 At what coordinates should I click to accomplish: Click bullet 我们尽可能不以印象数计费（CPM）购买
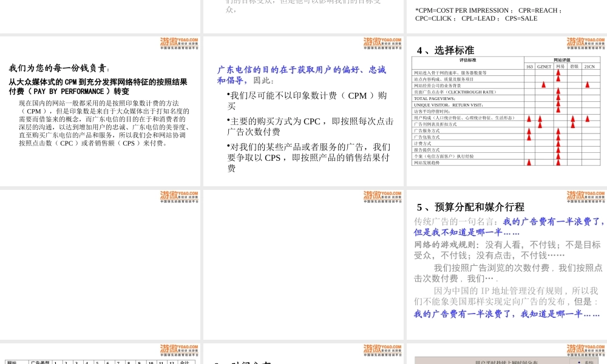click(x=307, y=101)
